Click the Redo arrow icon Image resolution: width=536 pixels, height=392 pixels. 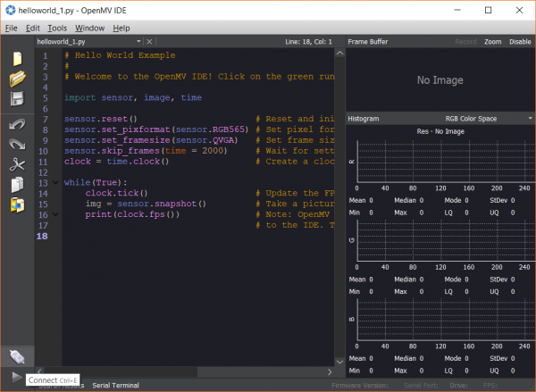tap(17, 145)
